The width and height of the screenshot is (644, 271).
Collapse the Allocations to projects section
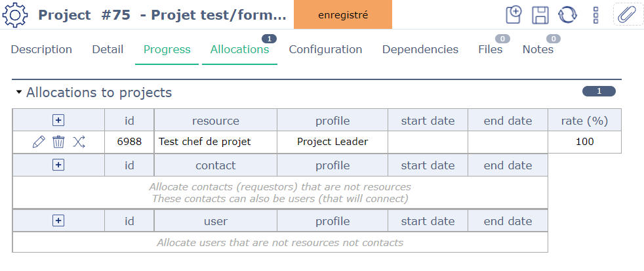(x=19, y=93)
